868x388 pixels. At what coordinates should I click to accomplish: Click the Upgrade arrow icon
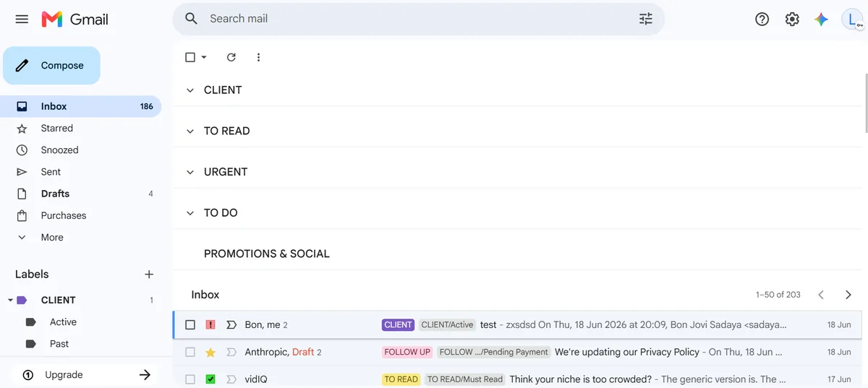145,374
